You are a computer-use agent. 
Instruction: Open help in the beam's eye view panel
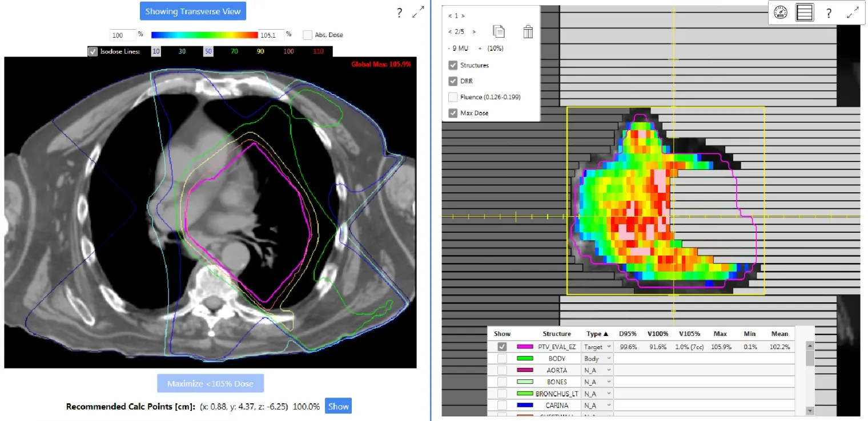pos(829,12)
